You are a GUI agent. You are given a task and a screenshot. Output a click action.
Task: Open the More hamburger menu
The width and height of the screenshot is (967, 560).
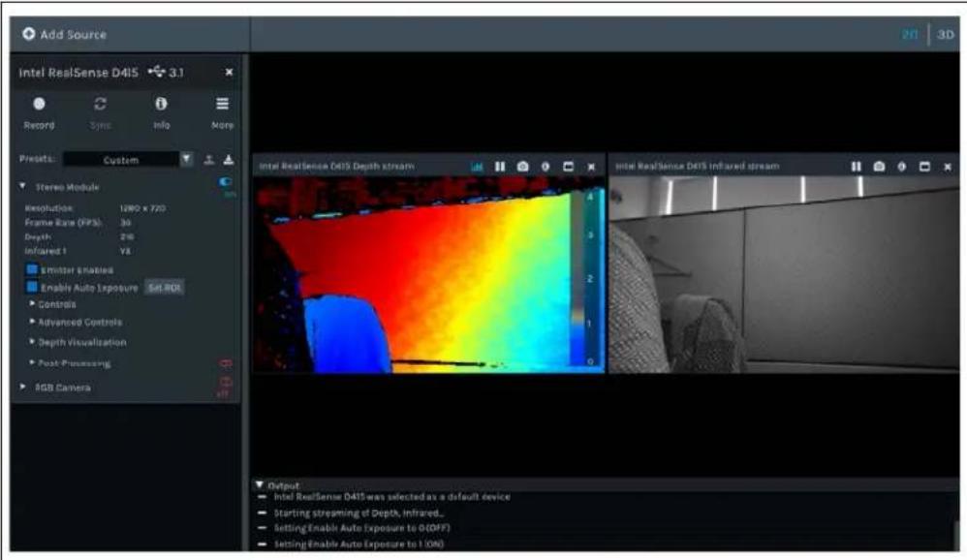[x=222, y=104]
